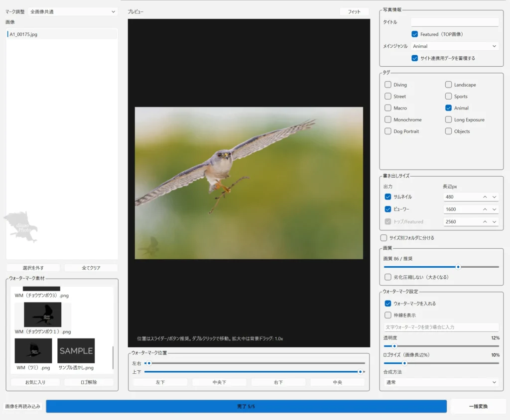Open the マーク調整 全画像共通 dropdown

73,11
